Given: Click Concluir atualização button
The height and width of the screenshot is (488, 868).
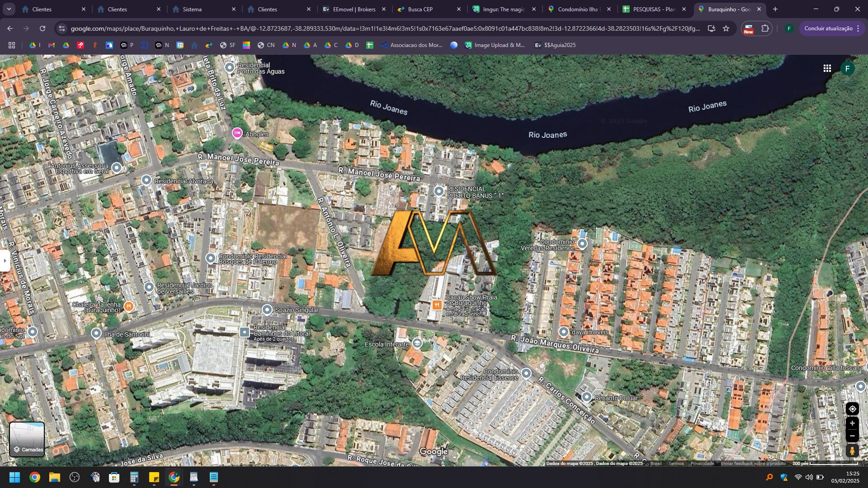Looking at the screenshot, I should (828, 28).
